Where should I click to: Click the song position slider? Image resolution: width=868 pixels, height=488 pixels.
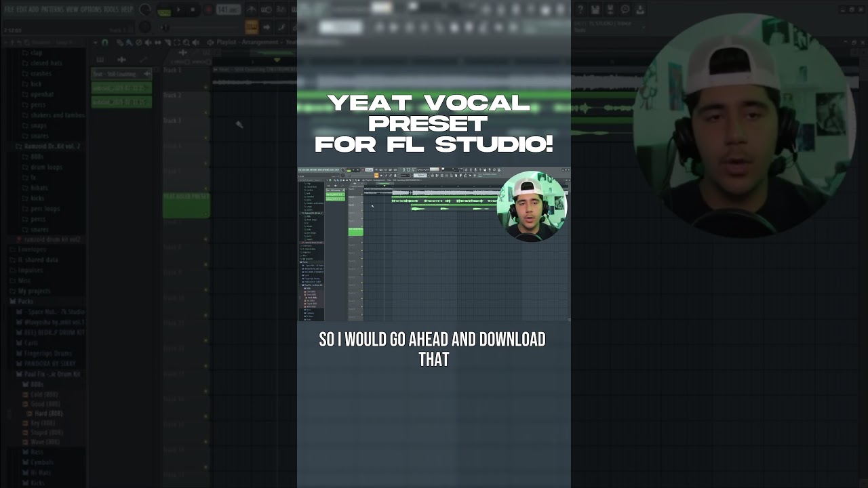click(x=199, y=28)
